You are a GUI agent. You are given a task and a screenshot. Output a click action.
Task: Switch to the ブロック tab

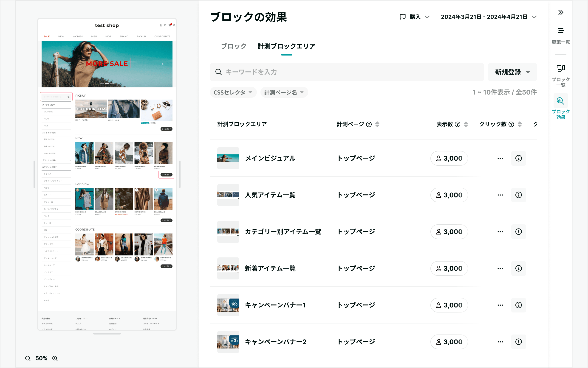(x=233, y=46)
